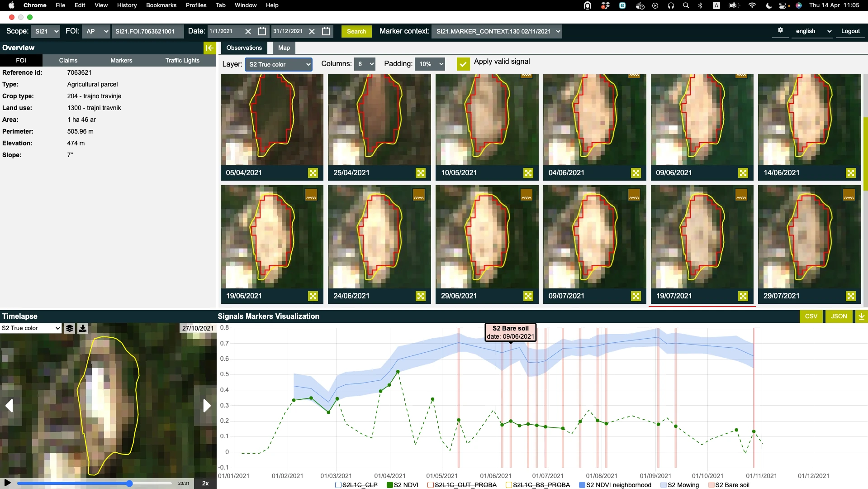Click the mowing marker icon on 19/06/2021 image
868x489 pixels.
pos(311,195)
